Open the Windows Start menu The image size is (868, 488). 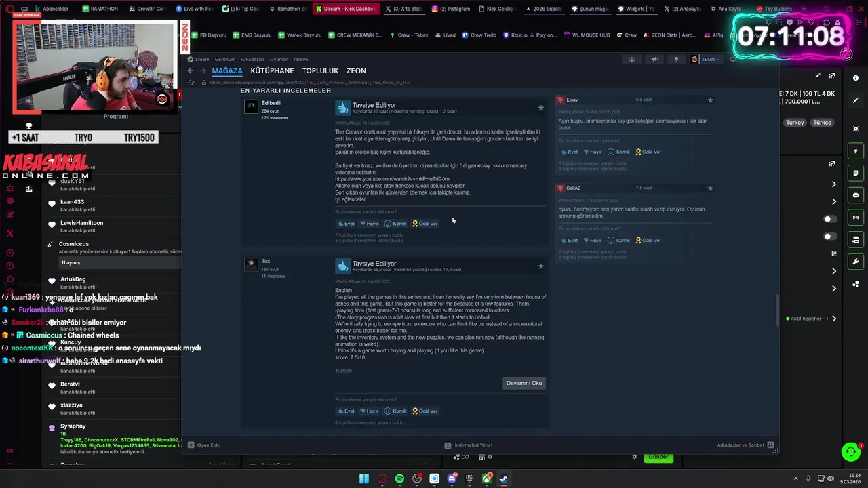point(364,479)
